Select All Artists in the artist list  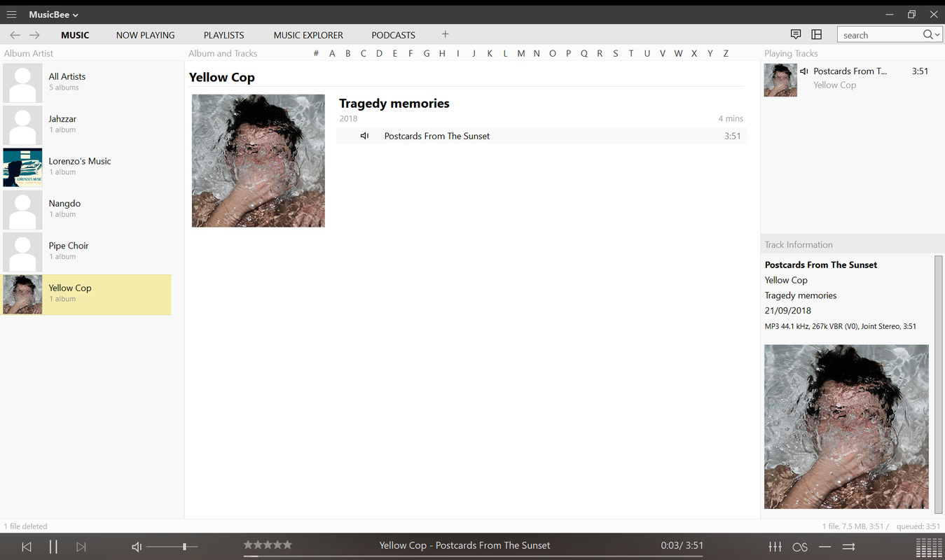86,82
